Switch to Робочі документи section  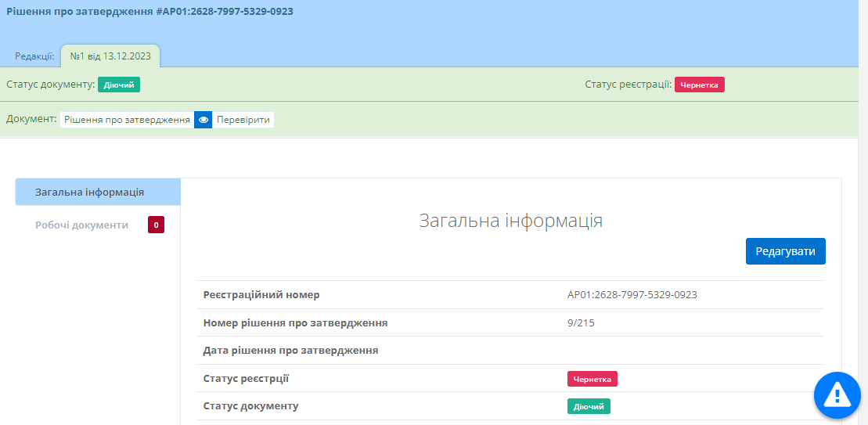pyautogui.click(x=81, y=225)
